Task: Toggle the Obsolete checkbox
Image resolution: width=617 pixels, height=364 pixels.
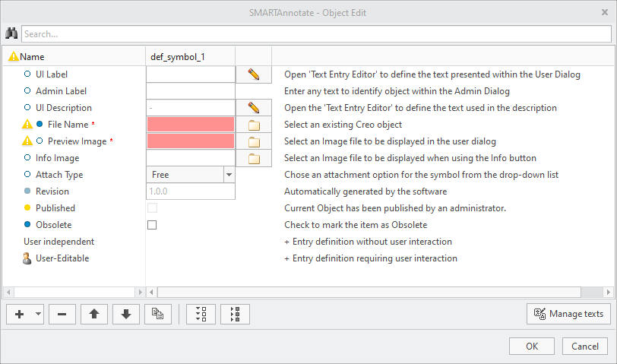Action: pyautogui.click(x=152, y=225)
